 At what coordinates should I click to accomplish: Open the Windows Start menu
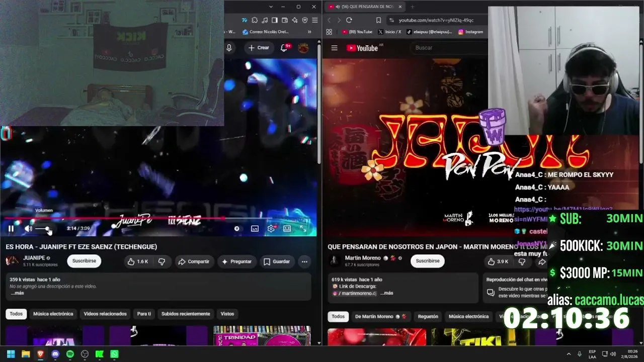coord(11,354)
